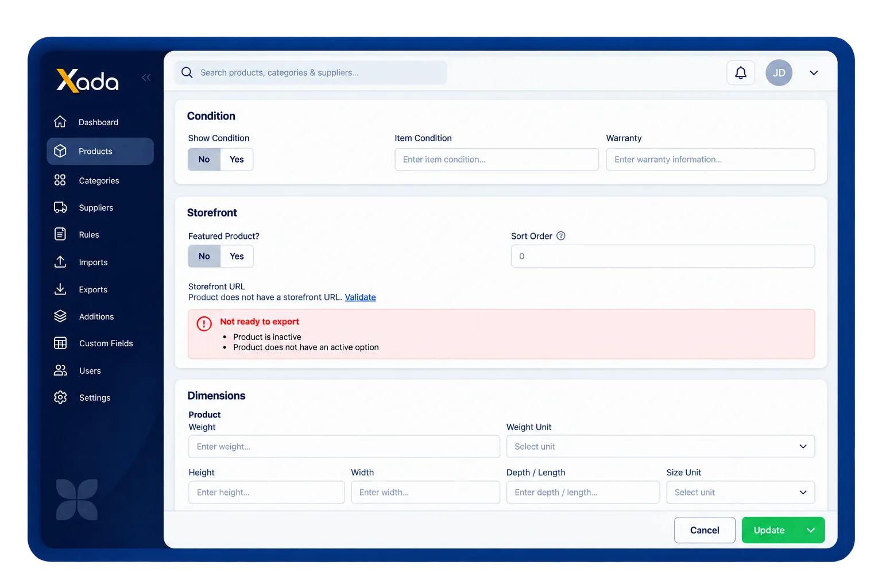The image size is (882, 588).
Task: Click the Depth / Length input field
Action: (583, 493)
